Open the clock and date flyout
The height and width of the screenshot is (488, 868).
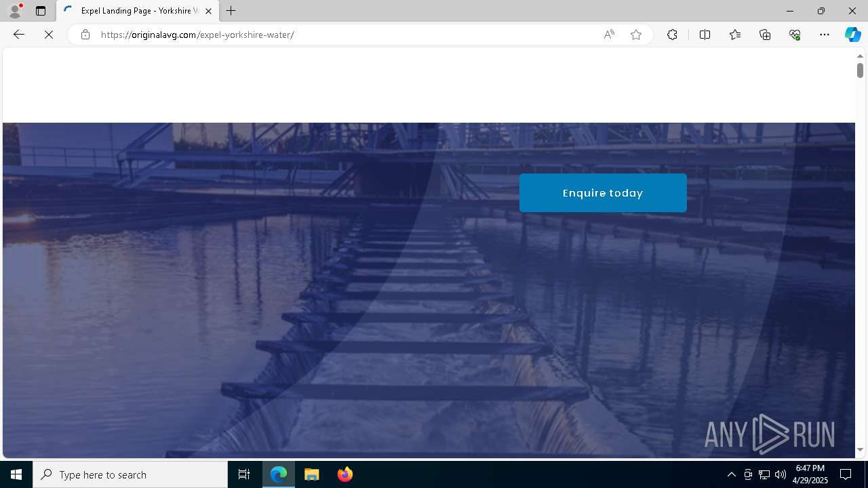coord(810,474)
